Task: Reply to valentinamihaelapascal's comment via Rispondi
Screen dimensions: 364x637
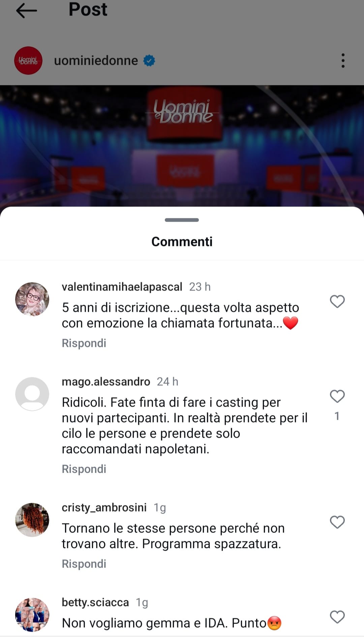Action: [84, 343]
